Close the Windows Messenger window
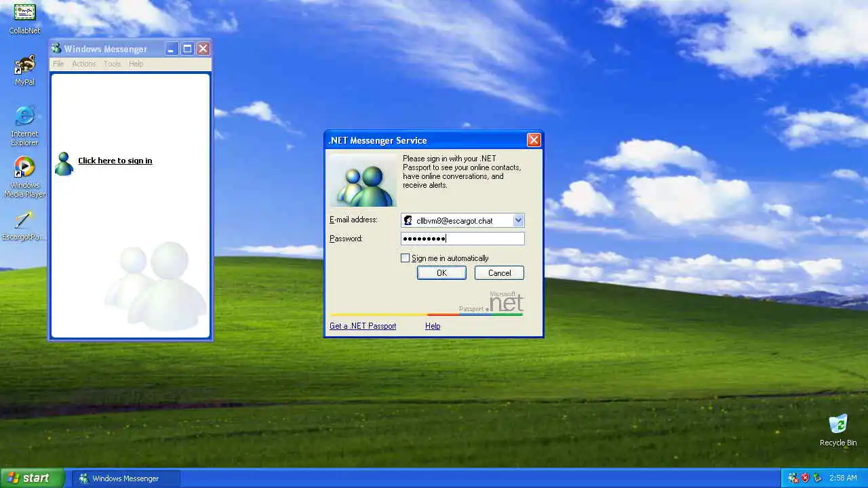This screenshot has height=488, width=868. pos(203,49)
